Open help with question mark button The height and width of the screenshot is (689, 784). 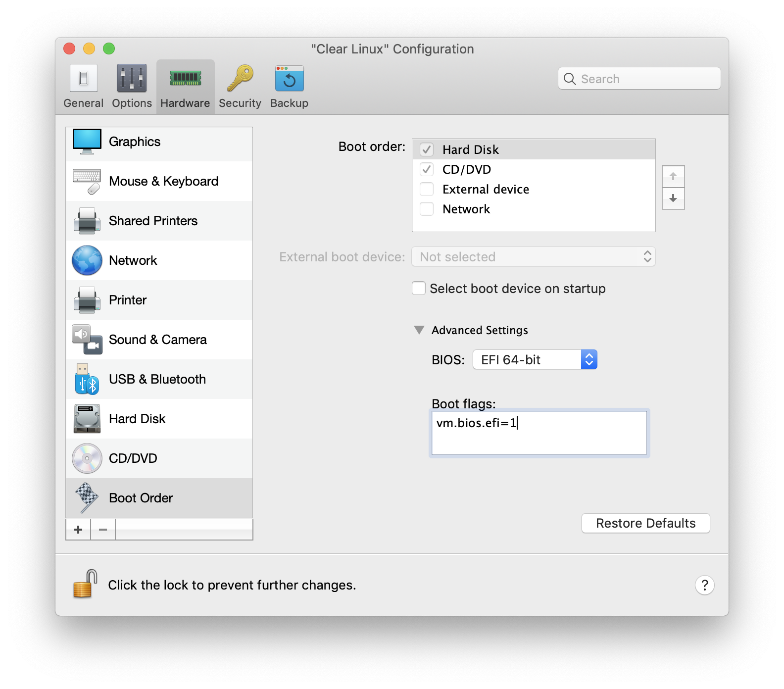[x=705, y=585]
